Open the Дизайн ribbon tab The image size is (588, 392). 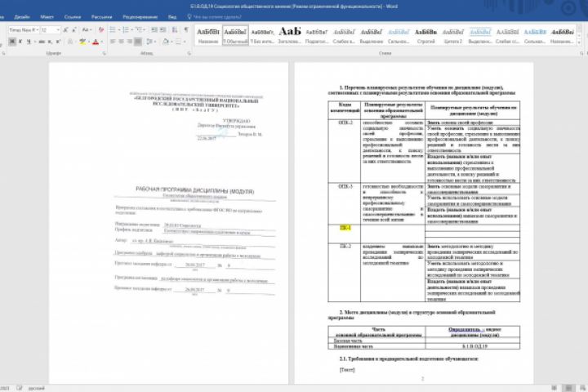[x=22, y=17]
